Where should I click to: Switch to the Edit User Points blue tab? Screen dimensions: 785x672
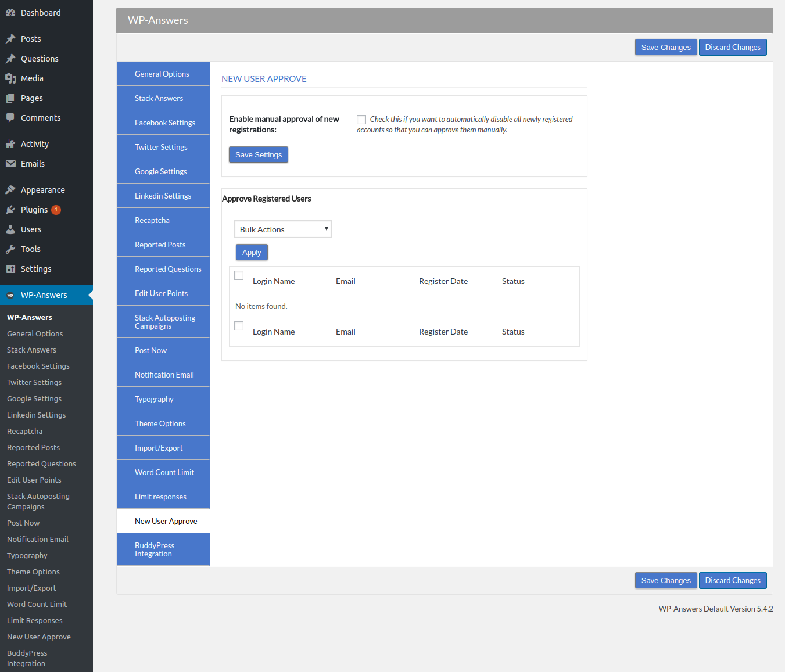pos(163,293)
